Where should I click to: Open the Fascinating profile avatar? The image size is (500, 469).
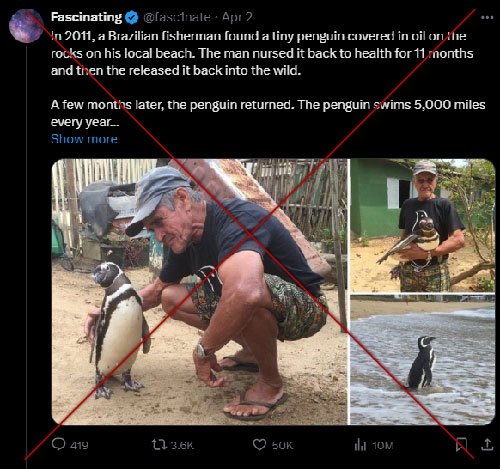click(x=26, y=26)
